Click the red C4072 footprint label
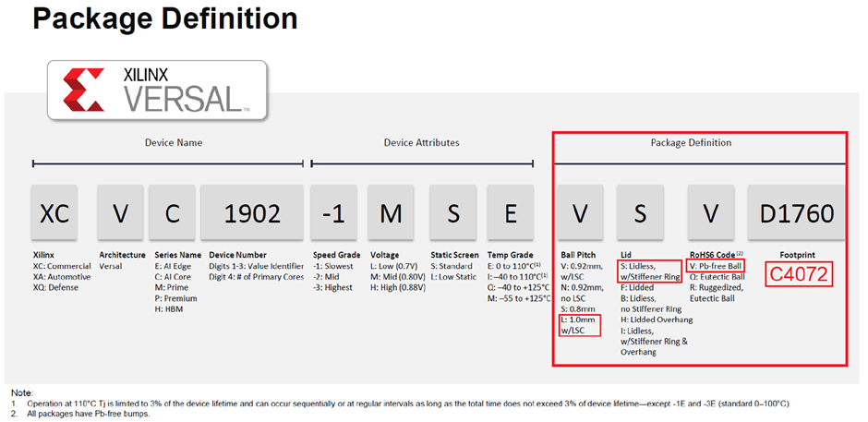 click(802, 274)
